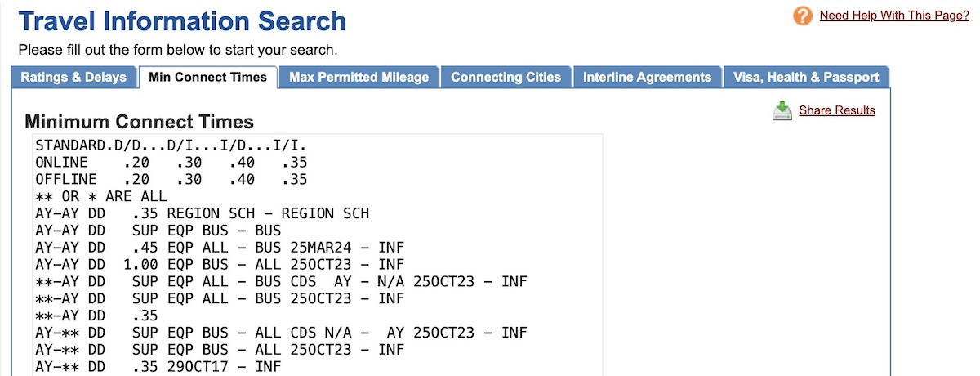Viewport: 980px width, 376px height.
Task: Click the AY-AY 1.00 EQP BUS line
Action: [x=220, y=265]
